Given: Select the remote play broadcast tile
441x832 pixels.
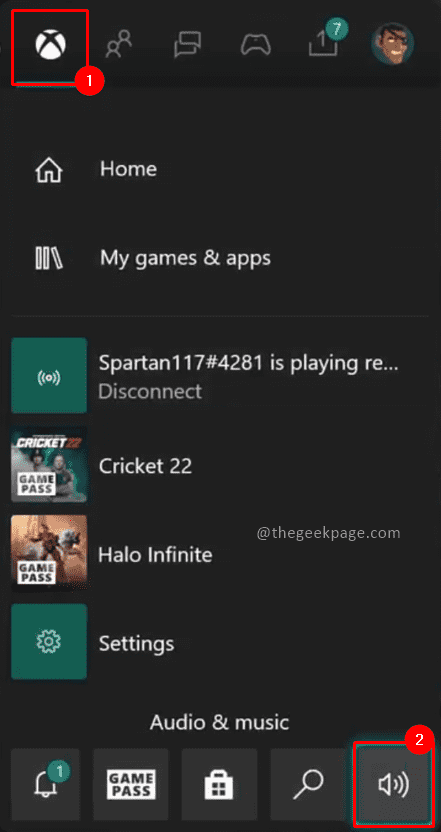Looking at the screenshot, I should tap(49, 376).
